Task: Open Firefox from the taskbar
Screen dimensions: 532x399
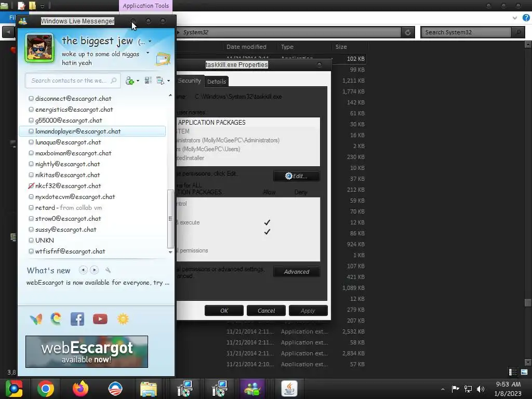Action: click(x=81, y=389)
